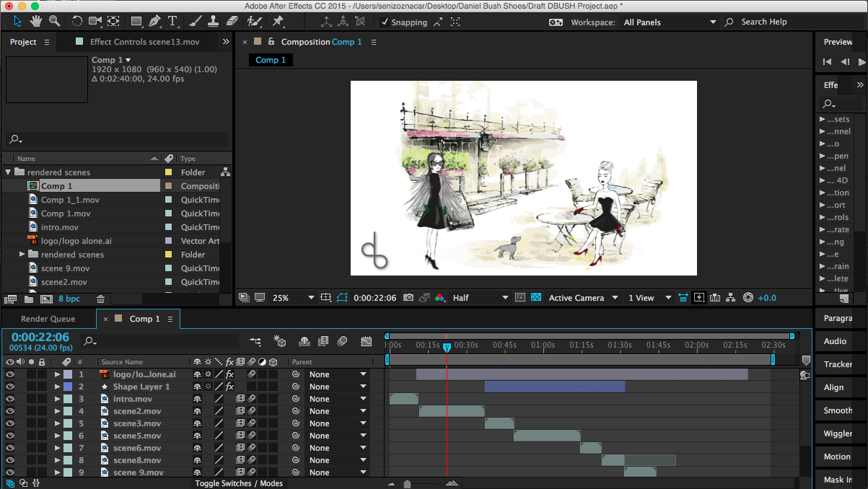
Task: Select the Rectangle shape tool
Action: (x=136, y=21)
